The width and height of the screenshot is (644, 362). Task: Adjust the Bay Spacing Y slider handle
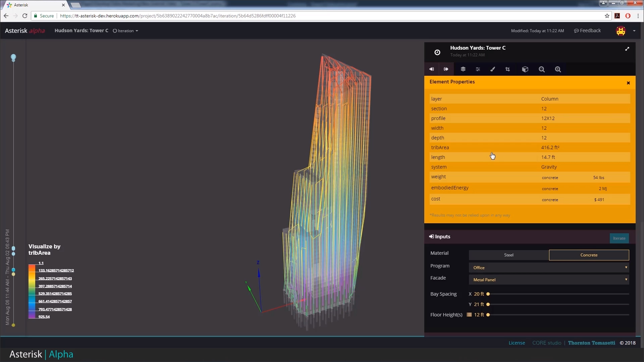[x=488, y=304]
